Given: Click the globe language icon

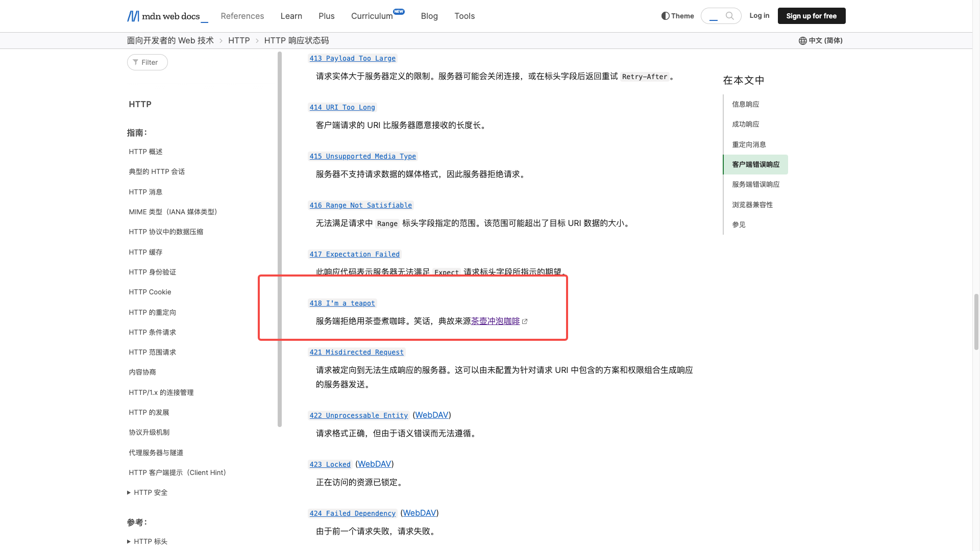Looking at the screenshot, I should (803, 41).
